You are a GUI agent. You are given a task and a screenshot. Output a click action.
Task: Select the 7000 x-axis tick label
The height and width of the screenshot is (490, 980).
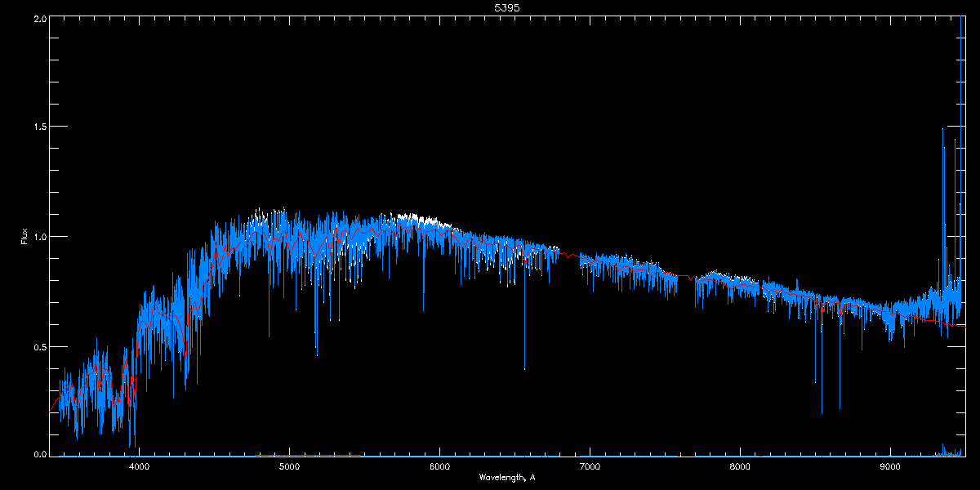coord(590,466)
